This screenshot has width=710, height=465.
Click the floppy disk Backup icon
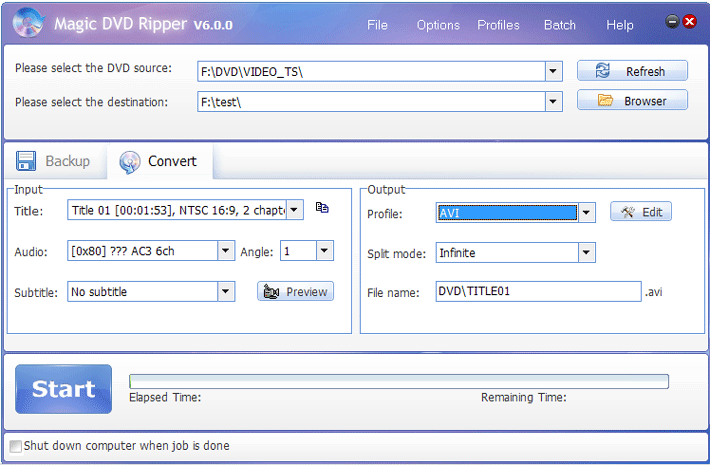26,161
